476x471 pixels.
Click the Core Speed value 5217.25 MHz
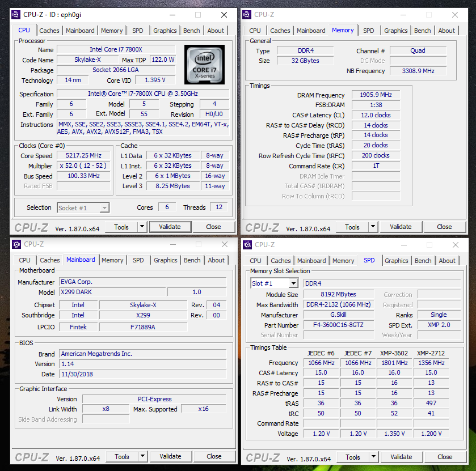(x=83, y=156)
